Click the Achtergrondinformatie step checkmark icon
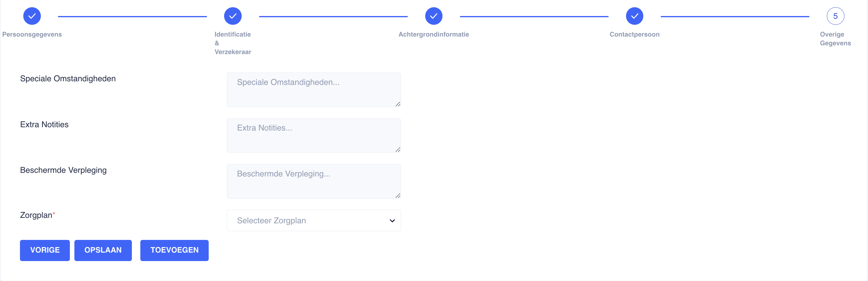 (x=434, y=16)
